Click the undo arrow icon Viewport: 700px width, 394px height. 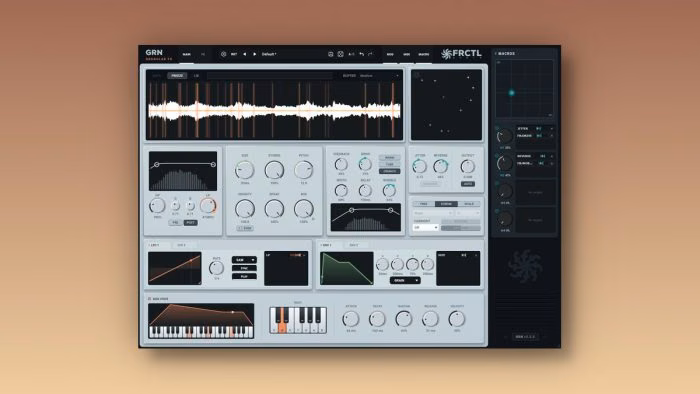tap(361, 54)
